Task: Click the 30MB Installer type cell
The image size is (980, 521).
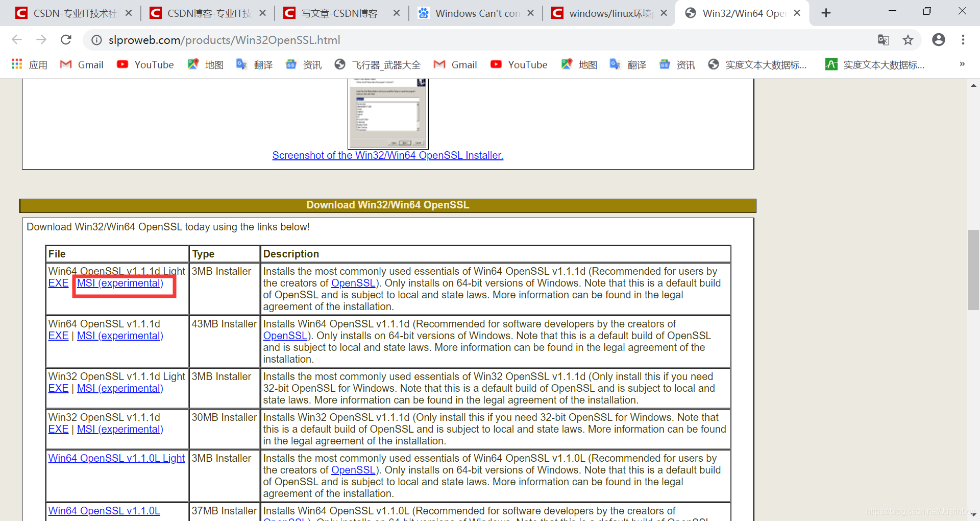Action: tap(225, 429)
